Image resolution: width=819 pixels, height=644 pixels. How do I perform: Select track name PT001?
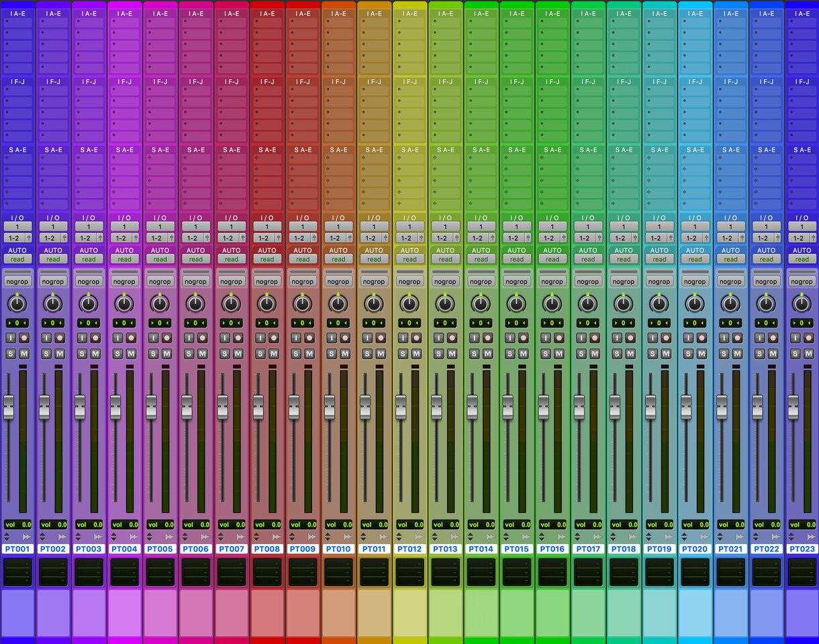17,549
